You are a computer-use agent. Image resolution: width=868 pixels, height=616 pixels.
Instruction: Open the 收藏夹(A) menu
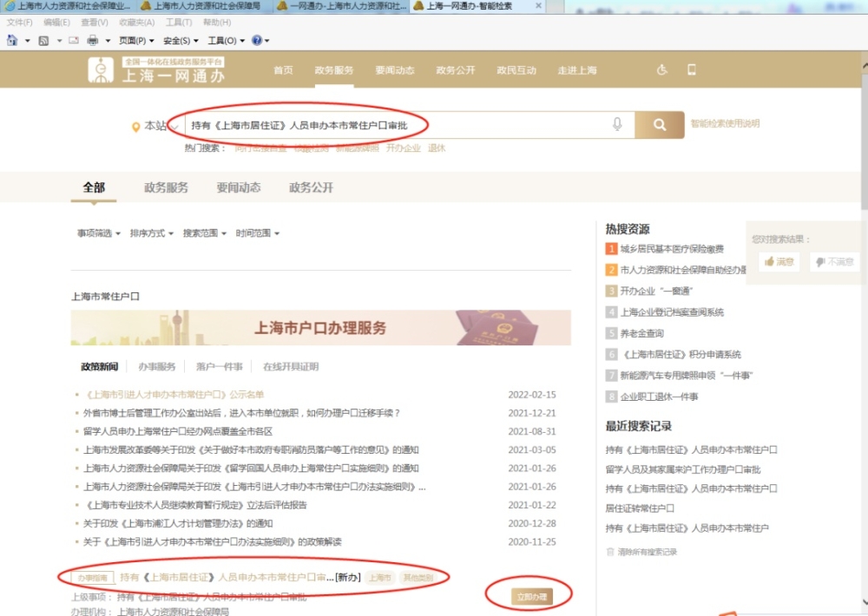137,23
